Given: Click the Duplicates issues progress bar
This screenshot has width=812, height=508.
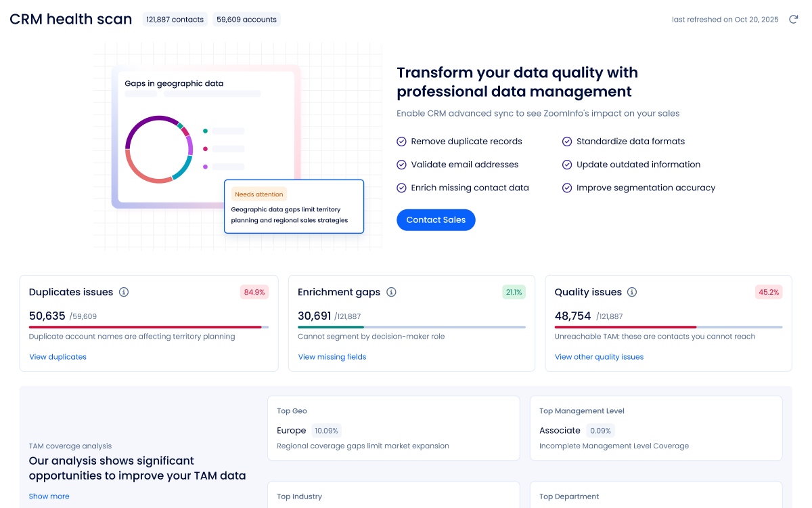Looking at the screenshot, I should click(149, 327).
